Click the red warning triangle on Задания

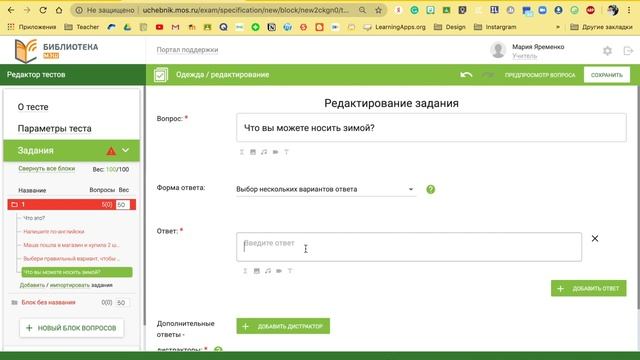coord(111,151)
